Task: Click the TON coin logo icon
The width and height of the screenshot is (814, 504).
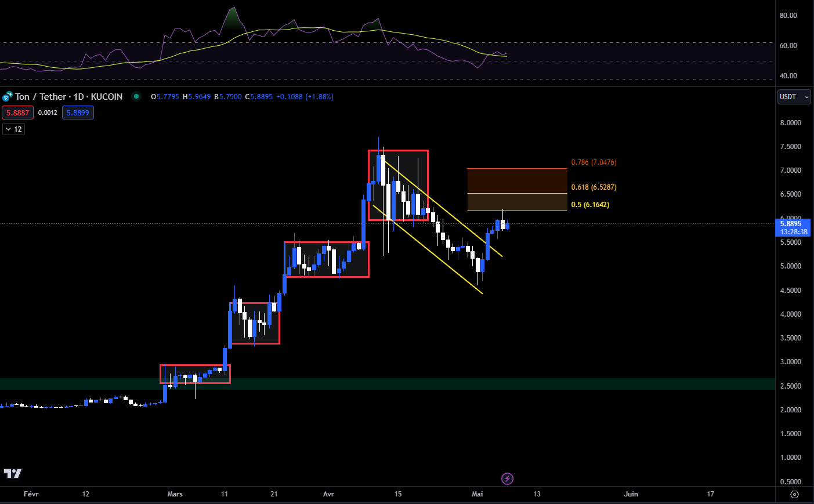Action: (7, 96)
